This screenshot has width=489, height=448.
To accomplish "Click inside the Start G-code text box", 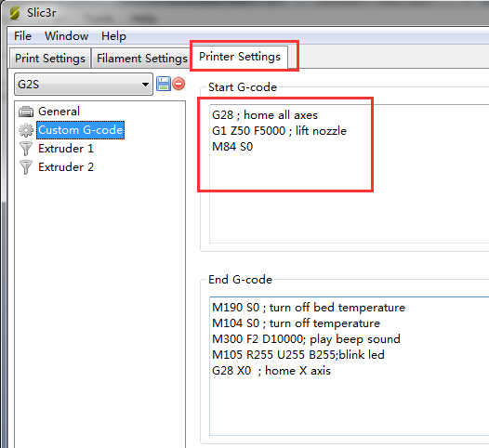I will pyautogui.click(x=350, y=174).
